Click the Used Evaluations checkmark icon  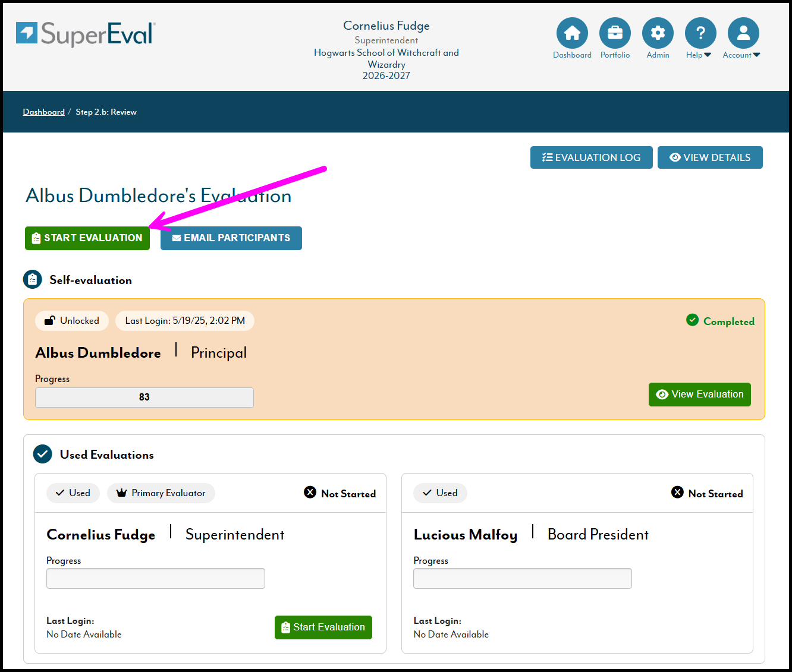pyautogui.click(x=43, y=455)
